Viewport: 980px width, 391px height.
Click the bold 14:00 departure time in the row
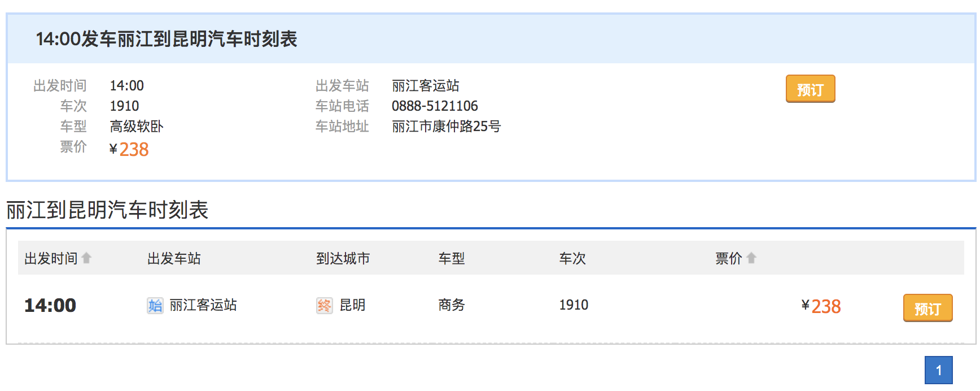pos(50,306)
